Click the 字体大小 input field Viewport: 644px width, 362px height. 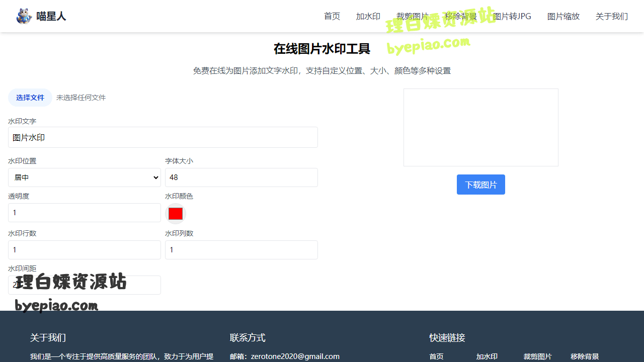pos(241,177)
